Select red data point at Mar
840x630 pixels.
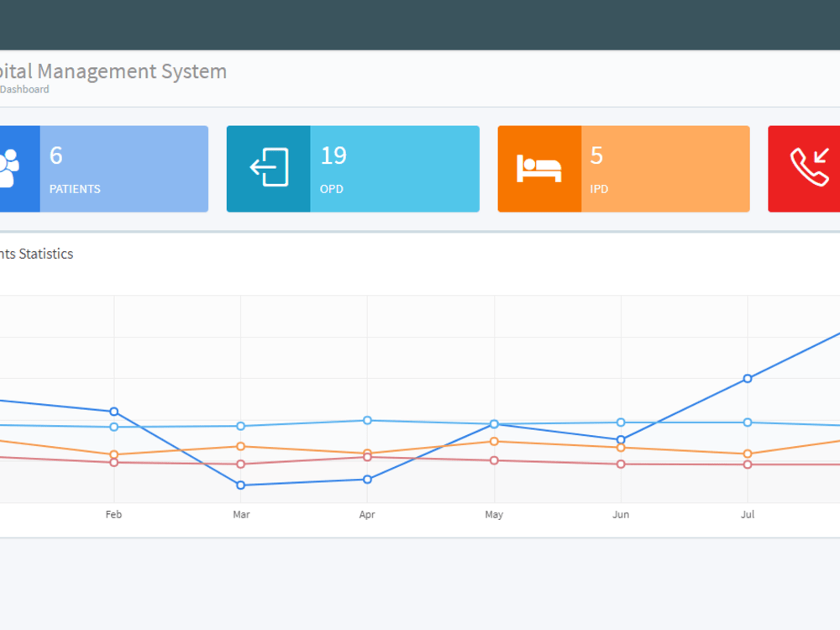[240, 464]
